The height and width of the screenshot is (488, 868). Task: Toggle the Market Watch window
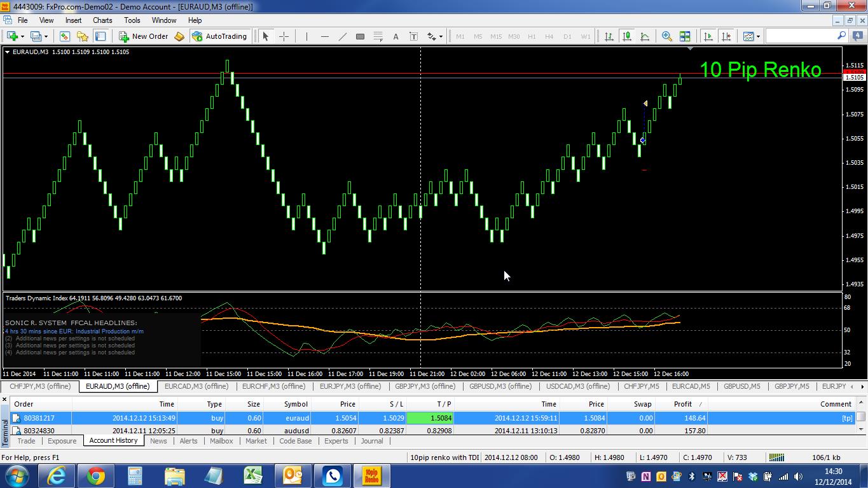coord(64,36)
